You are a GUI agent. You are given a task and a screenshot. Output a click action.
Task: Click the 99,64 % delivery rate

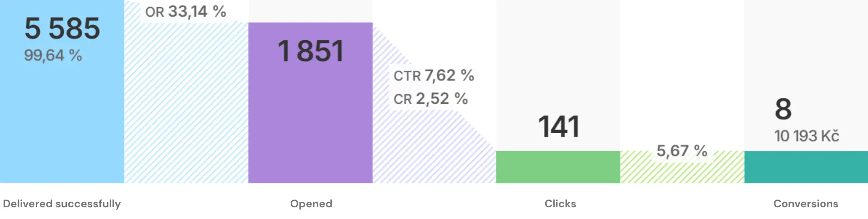pos(53,56)
